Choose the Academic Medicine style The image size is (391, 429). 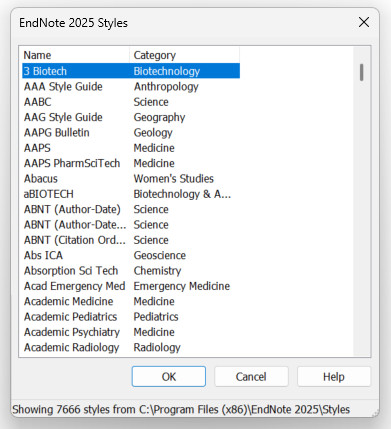click(131, 301)
